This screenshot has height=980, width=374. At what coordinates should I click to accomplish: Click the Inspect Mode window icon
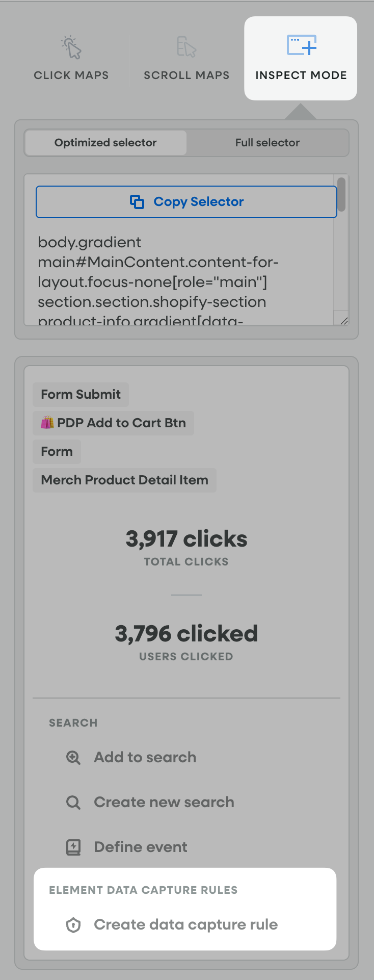(301, 45)
